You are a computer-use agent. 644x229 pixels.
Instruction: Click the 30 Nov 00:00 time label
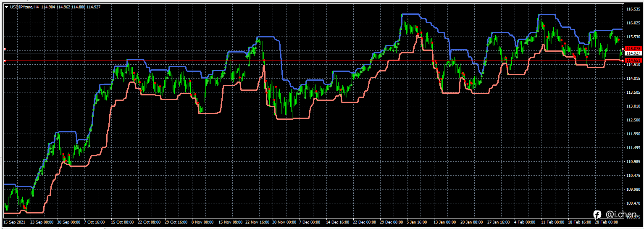284,222
